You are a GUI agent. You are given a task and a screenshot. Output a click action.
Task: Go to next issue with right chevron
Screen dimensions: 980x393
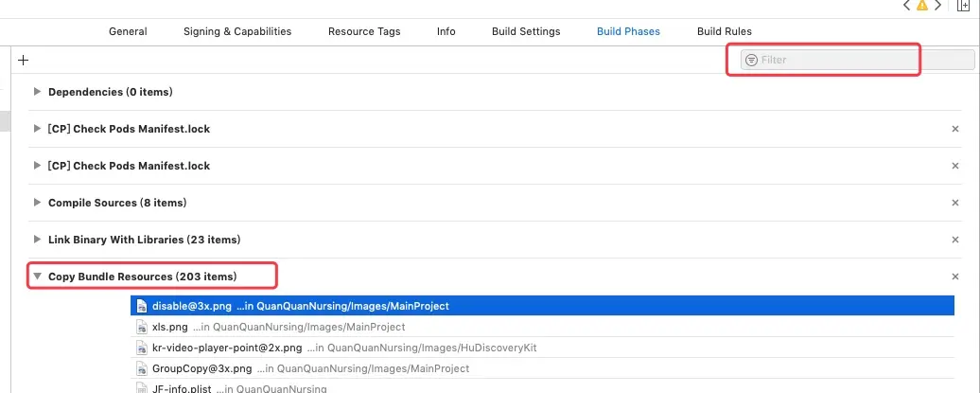click(x=937, y=5)
